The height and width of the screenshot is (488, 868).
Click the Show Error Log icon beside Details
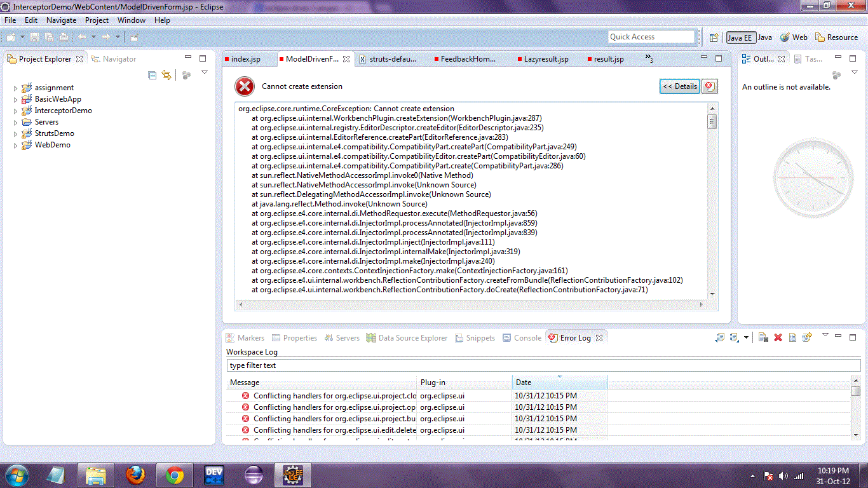(709, 86)
